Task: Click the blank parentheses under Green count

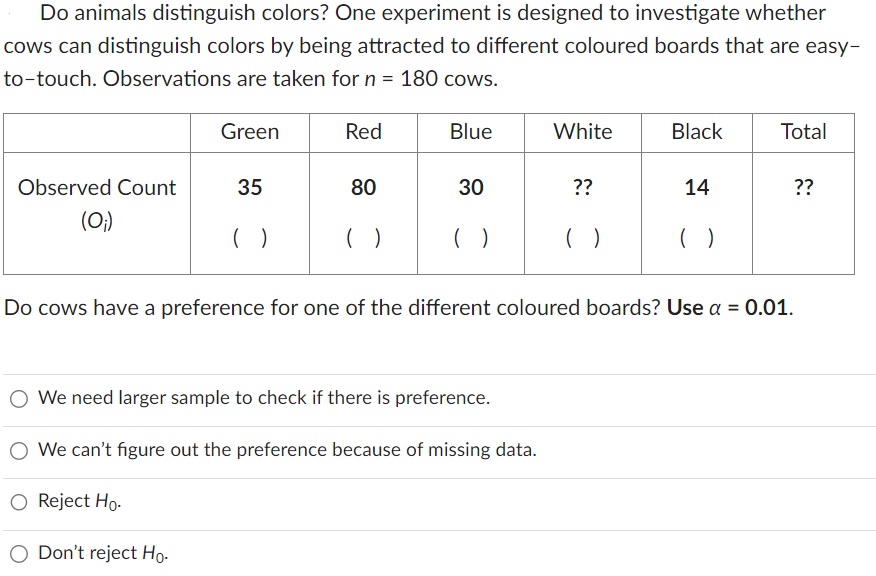Action: tap(248, 238)
